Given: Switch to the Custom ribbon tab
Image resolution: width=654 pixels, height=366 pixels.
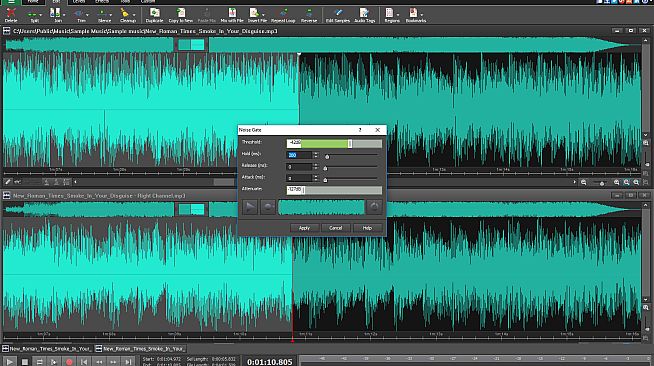Looking at the screenshot, I should pyautogui.click(x=148, y=2).
